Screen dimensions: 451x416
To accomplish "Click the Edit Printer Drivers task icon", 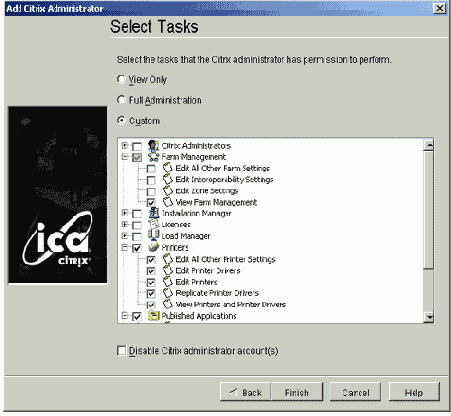I will click(x=168, y=270).
